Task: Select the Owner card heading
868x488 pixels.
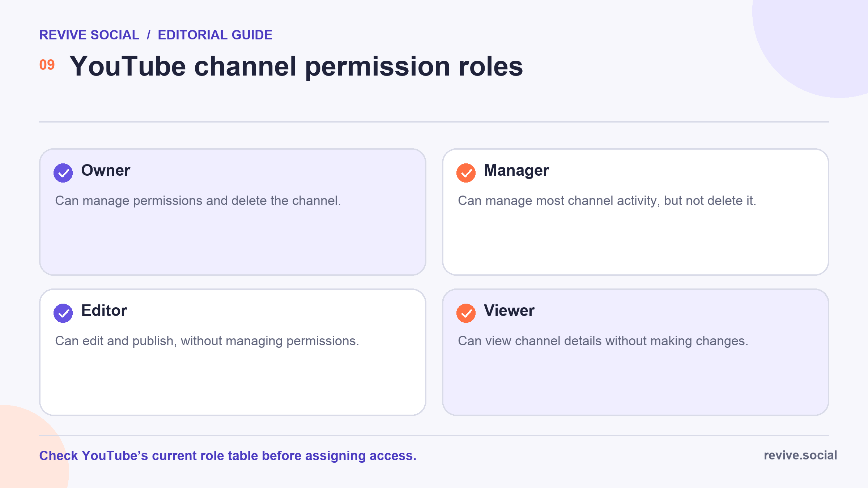Action: [106, 170]
